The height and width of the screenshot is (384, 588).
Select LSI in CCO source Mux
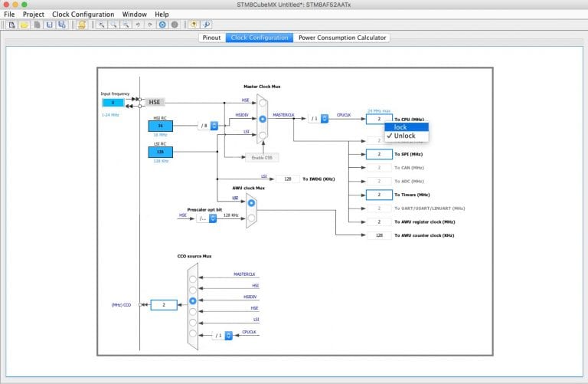tap(193, 323)
